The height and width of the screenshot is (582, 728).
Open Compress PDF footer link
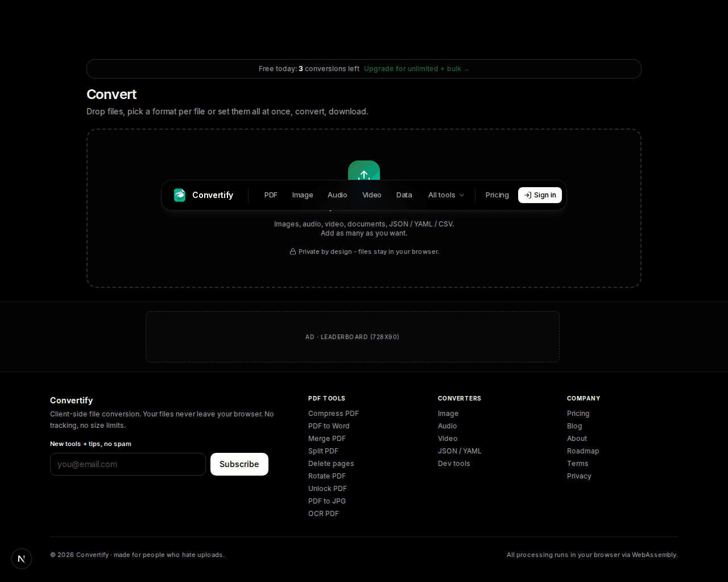point(333,414)
